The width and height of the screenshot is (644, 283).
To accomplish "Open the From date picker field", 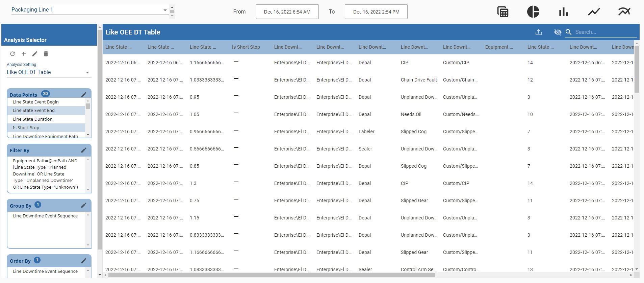I will [287, 12].
